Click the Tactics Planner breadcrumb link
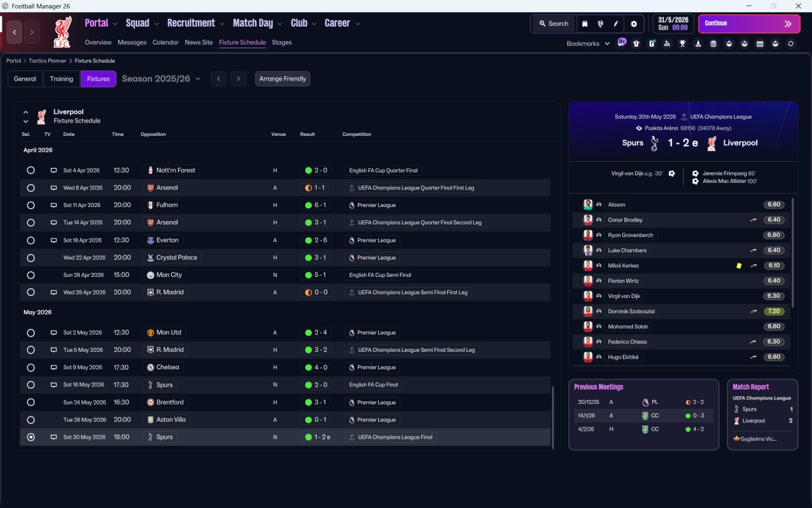812x508 pixels. [x=48, y=61]
